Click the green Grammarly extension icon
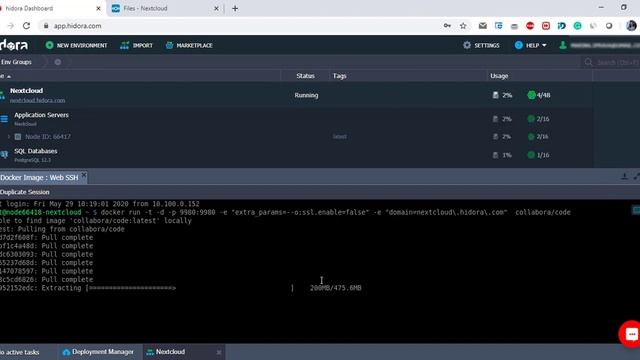The width and height of the screenshot is (640, 360). (578, 26)
